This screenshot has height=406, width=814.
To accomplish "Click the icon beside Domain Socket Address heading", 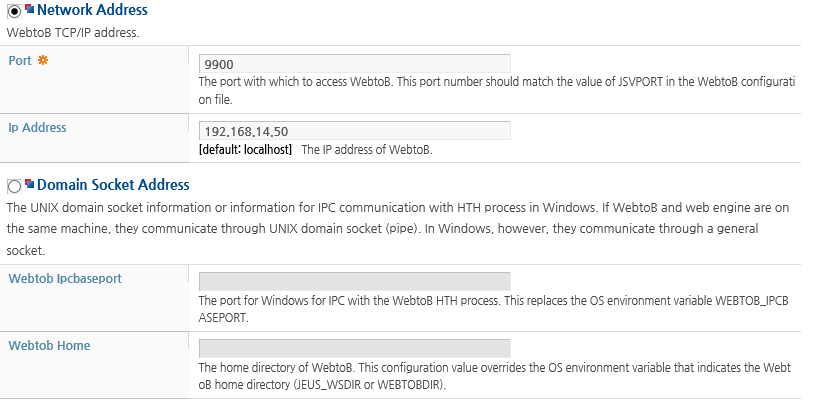I will pyautogui.click(x=30, y=184).
